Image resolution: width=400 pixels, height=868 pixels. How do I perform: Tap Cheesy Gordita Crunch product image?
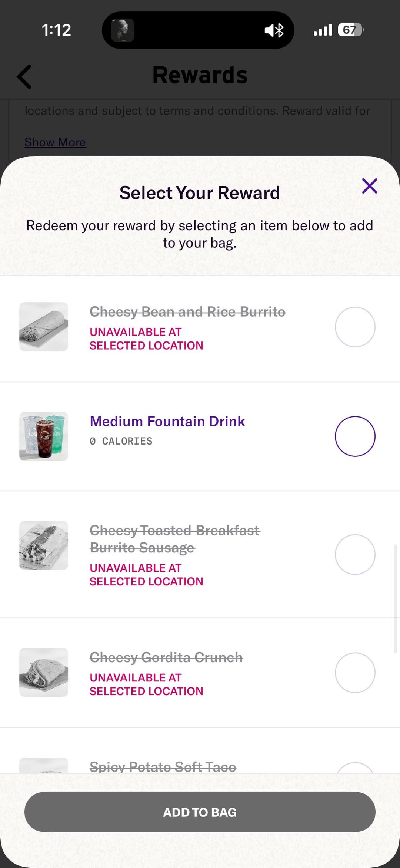tap(44, 672)
